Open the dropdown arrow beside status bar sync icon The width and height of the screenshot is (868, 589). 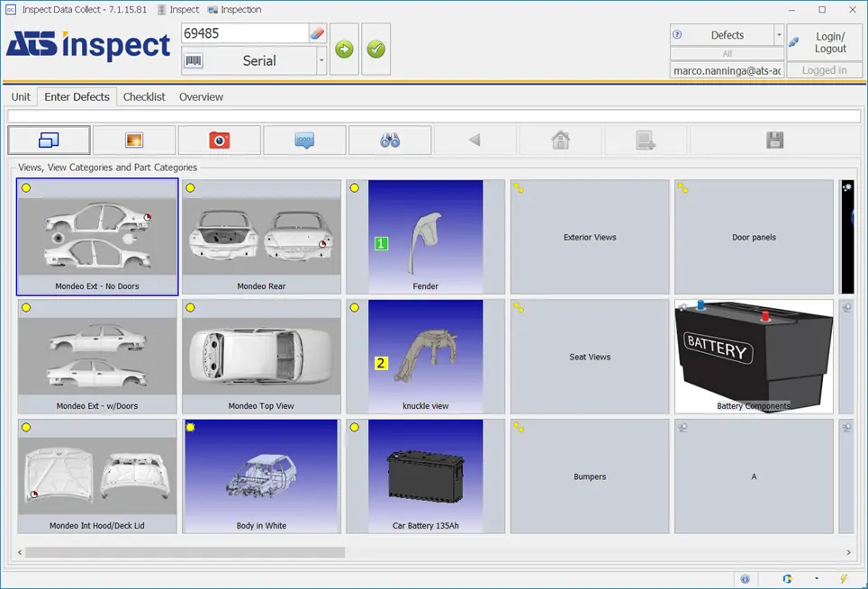tap(817, 579)
